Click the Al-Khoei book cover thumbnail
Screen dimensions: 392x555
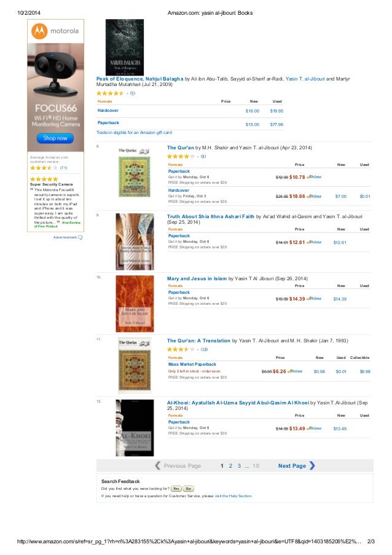pos(135,428)
